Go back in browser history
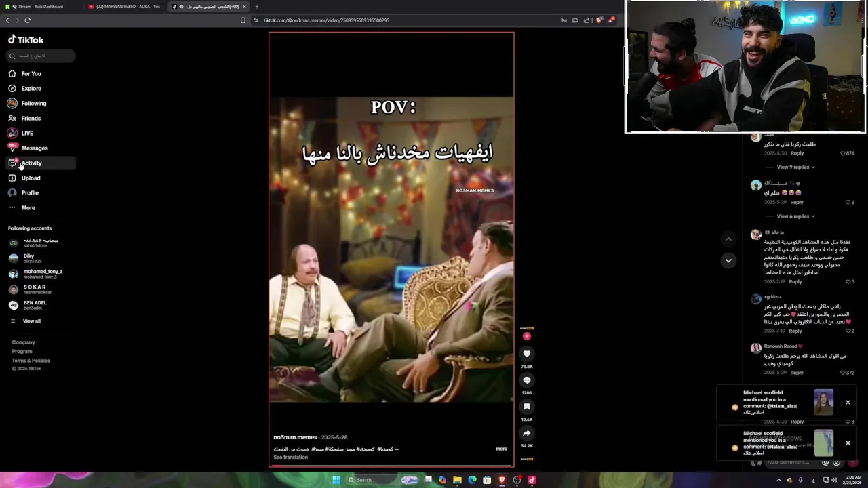The height and width of the screenshot is (488, 868). [7, 20]
